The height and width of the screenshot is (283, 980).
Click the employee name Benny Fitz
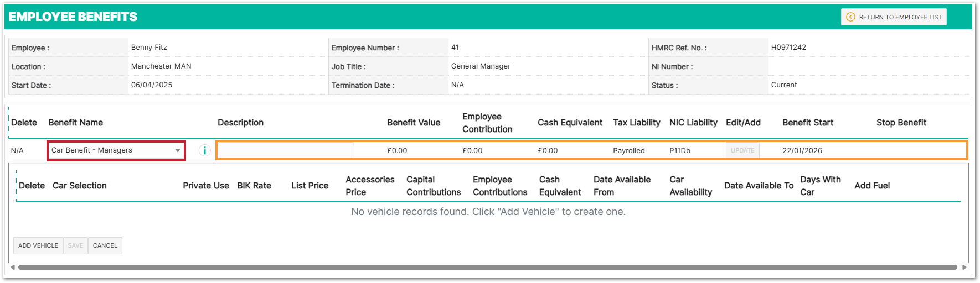[x=149, y=48]
